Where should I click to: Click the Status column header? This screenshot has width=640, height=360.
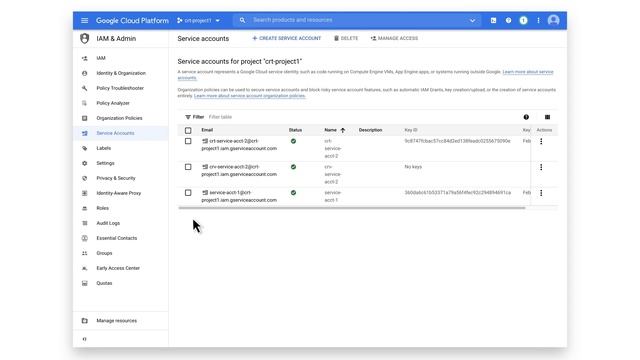point(295,130)
